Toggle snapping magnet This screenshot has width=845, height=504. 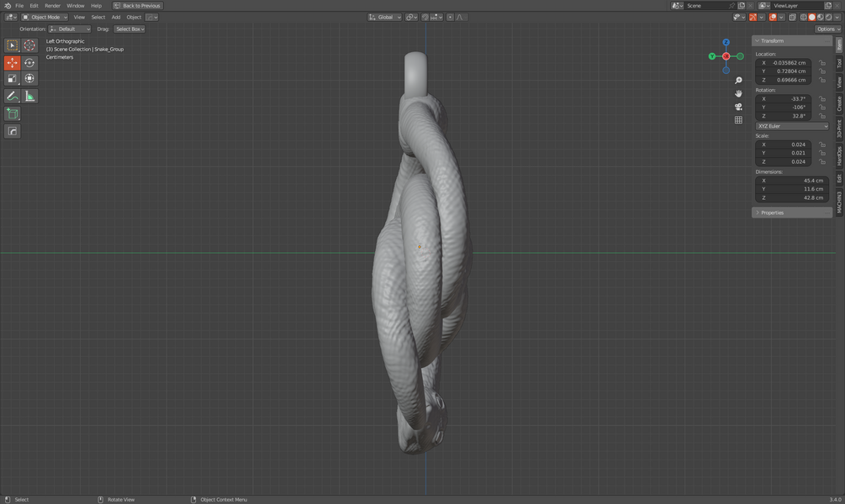pyautogui.click(x=425, y=18)
